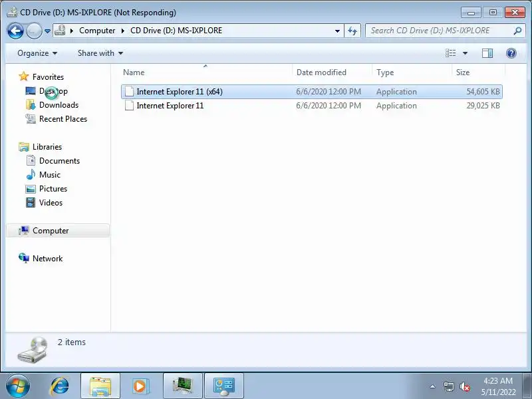Open Windows Media Player from taskbar
532x399 pixels.
(x=140, y=386)
